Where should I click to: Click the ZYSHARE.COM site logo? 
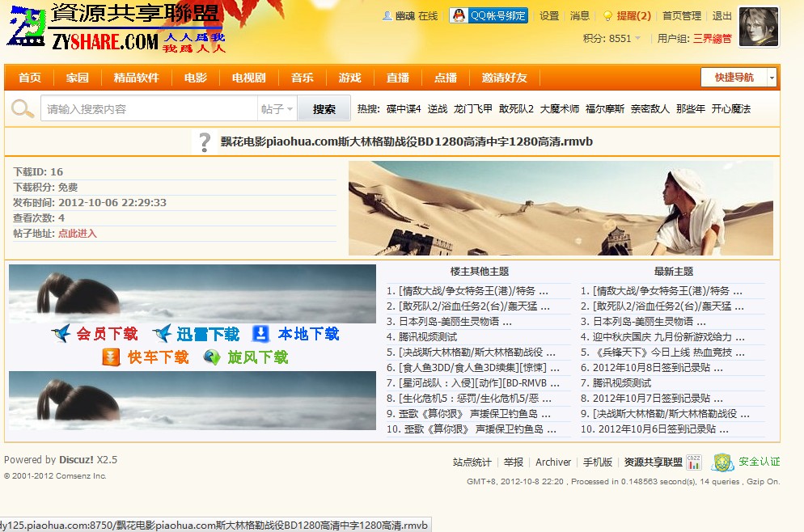[117, 27]
